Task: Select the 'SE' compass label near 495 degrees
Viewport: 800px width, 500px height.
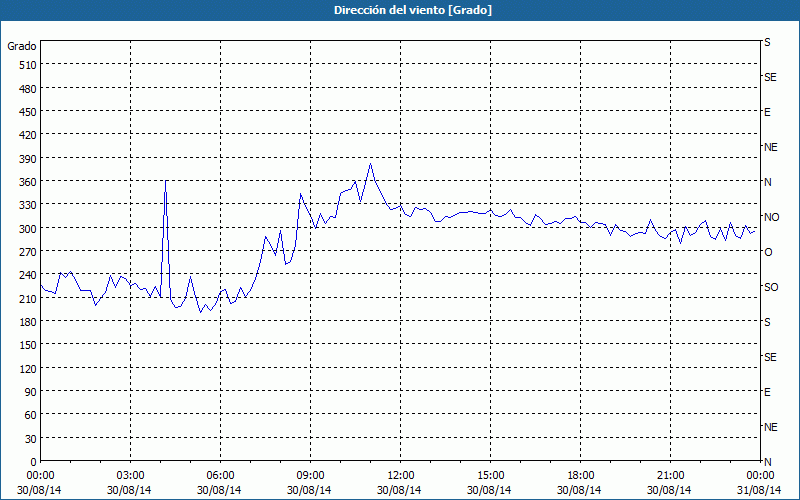Action: 770,78
